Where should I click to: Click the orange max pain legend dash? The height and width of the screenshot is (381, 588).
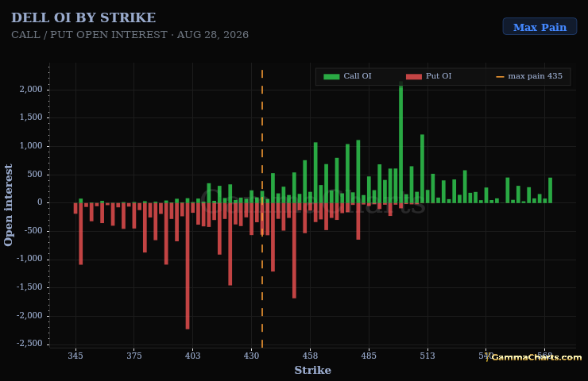(x=500, y=77)
